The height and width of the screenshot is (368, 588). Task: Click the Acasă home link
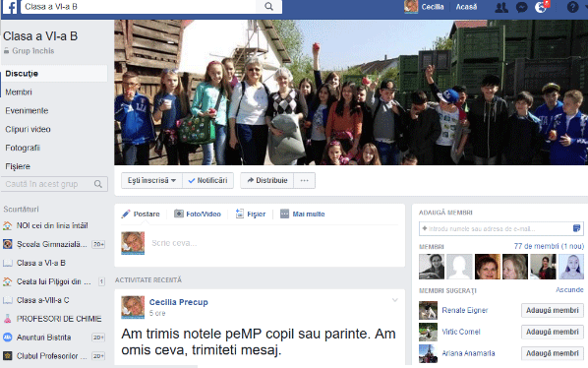pyautogui.click(x=466, y=7)
